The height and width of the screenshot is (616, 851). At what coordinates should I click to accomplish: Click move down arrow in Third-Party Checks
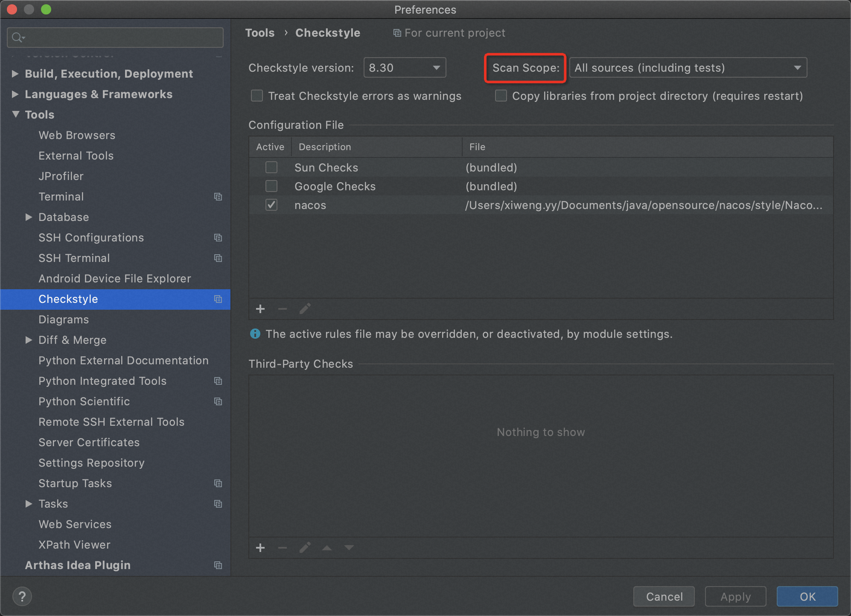click(x=349, y=548)
